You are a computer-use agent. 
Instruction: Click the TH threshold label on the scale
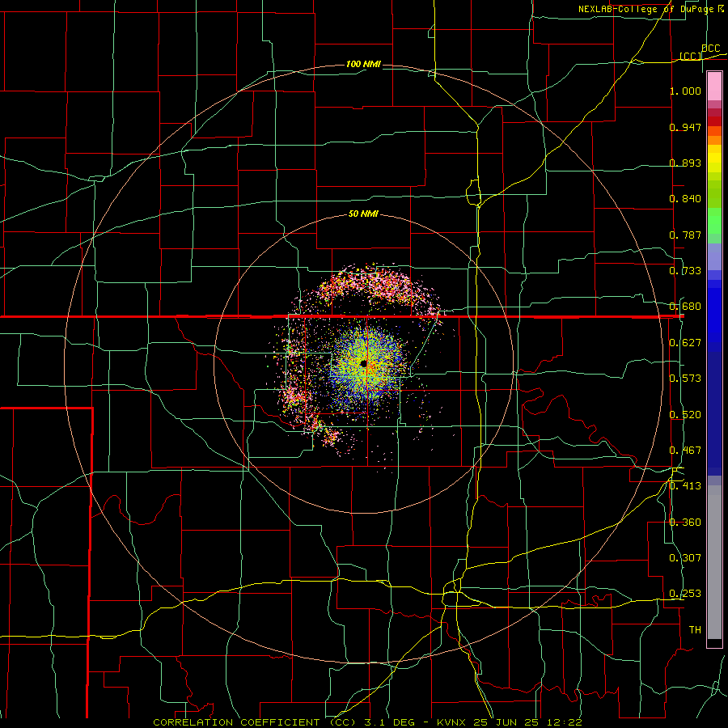tap(695, 630)
